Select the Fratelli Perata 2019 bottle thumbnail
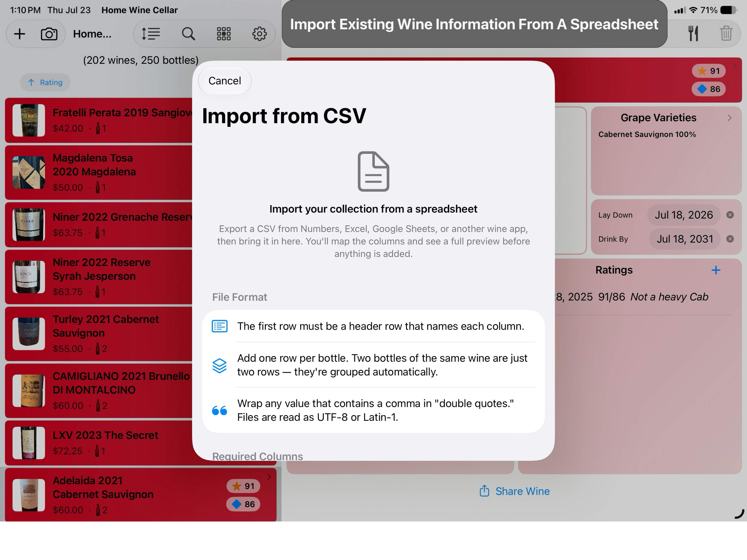The height and width of the screenshot is (560, 747). pyautogui.click(x=29, y=120)
